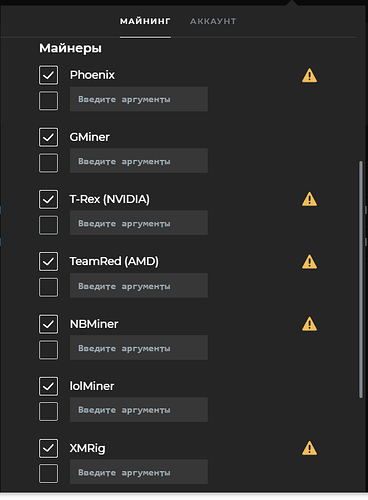Check the arguments checkbox under XMRig
The width and height of the screenshot is (368, 500).
[x=48, y=473]
